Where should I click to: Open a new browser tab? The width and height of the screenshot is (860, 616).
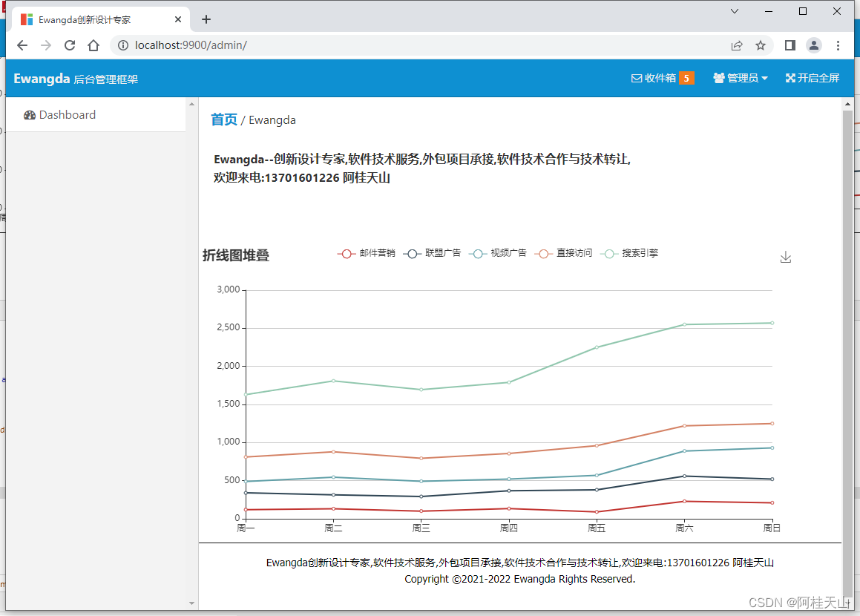[x=206, y=19]
